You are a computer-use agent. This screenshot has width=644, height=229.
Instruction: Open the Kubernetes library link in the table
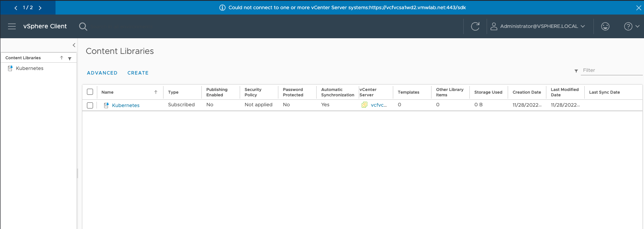pos(126,106)
